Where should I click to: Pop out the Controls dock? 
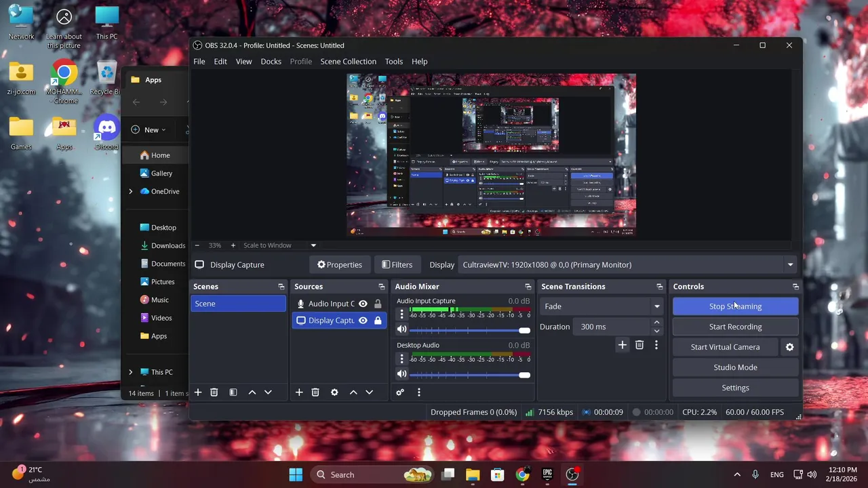pos(795,287)
